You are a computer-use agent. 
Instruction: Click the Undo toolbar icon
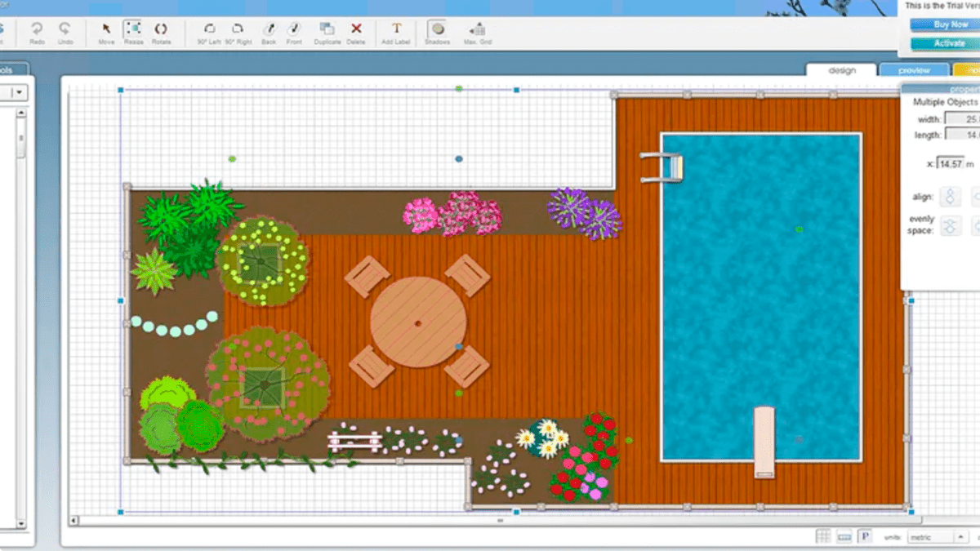click(x=65, y=32)
